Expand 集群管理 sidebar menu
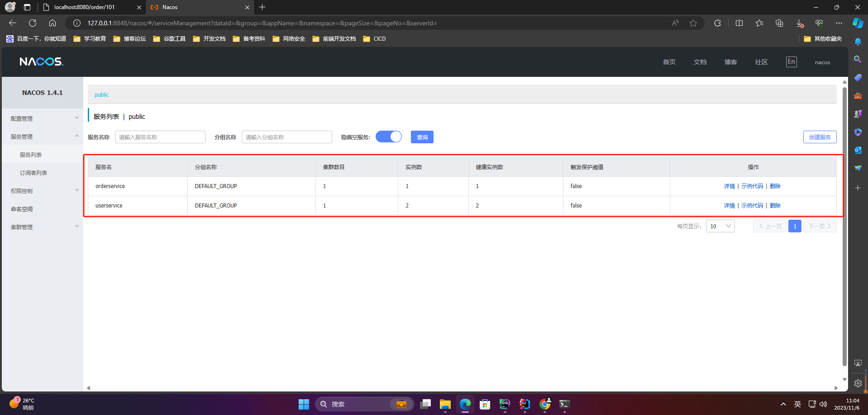The height and width of the screenshot is (415, 868). point(43,227)
